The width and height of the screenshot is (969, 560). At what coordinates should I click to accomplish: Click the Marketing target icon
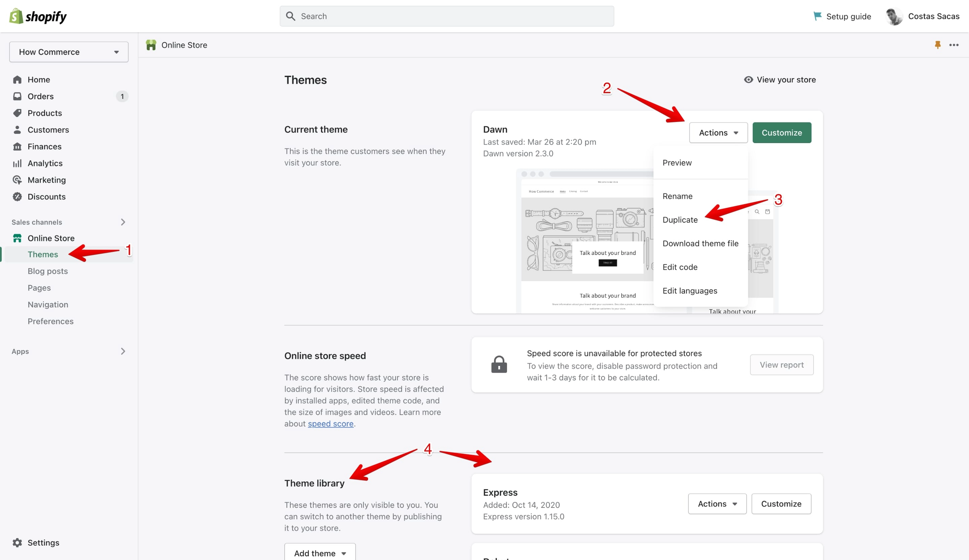17,180
